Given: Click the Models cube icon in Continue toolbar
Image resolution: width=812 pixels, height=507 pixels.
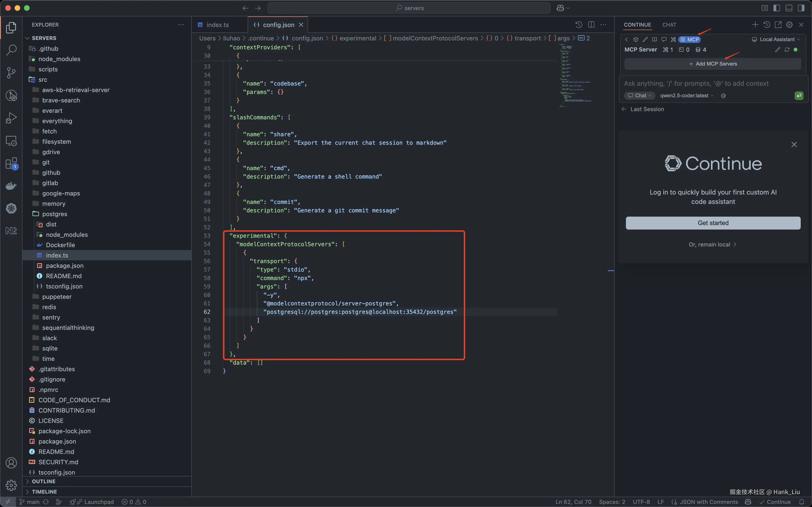Looking at the screenshot, I should pyautogui.click(x=636, y=39).
